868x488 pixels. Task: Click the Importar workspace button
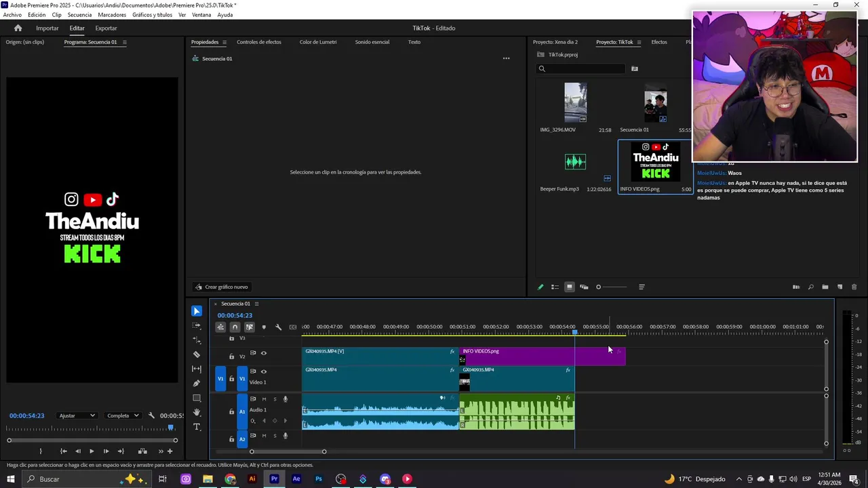click(x=47, y=28)
